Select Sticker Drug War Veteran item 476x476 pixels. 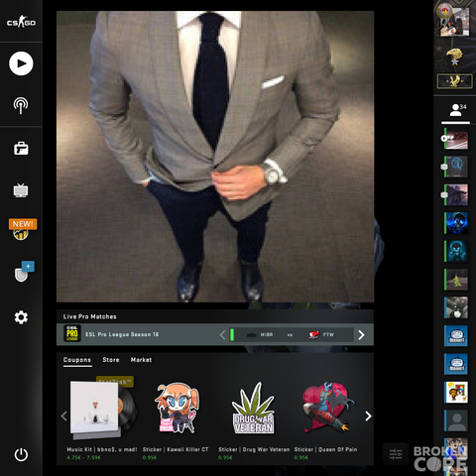click(x=254, y=419)
